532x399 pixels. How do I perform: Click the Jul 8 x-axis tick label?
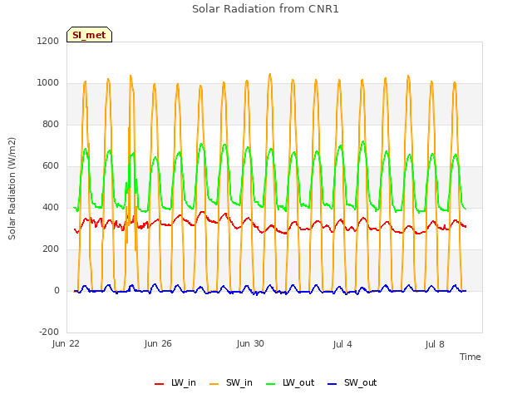(435, 344)
